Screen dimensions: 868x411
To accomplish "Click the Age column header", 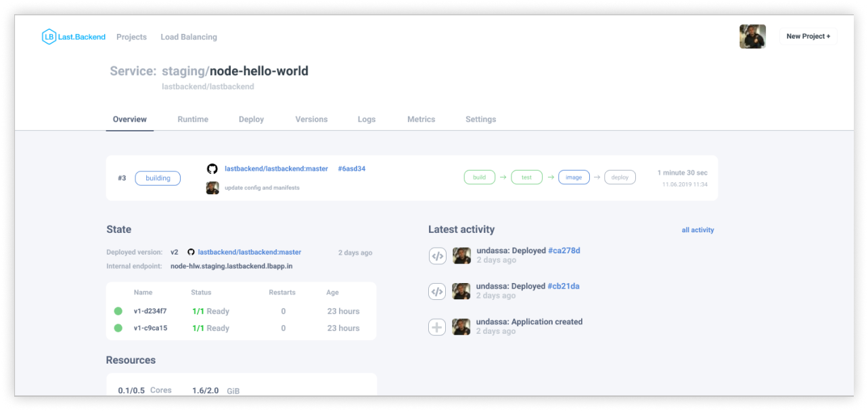I will click(333, 293).
